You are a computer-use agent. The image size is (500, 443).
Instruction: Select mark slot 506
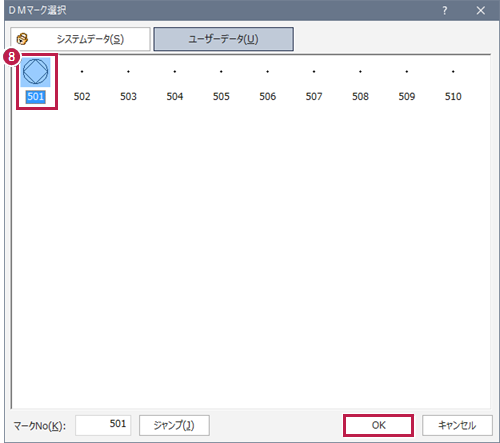point(267,83)
